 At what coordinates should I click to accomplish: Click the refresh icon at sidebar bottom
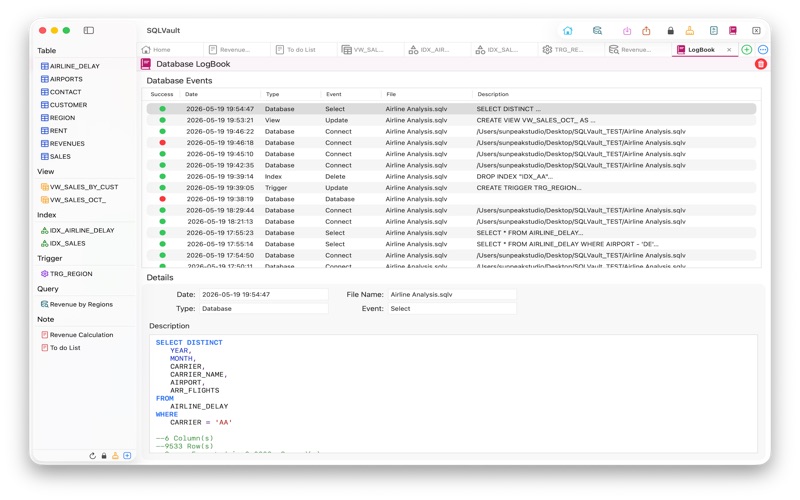(92, 456)
